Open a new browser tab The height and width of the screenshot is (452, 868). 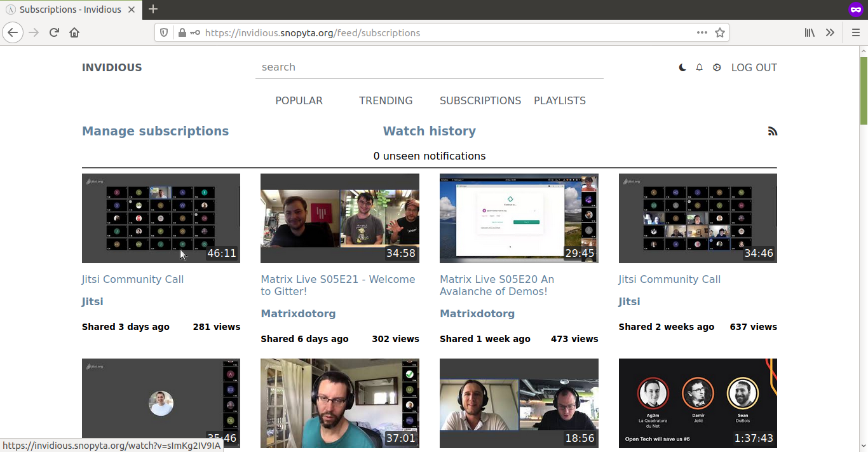click(x=153, y=9)
